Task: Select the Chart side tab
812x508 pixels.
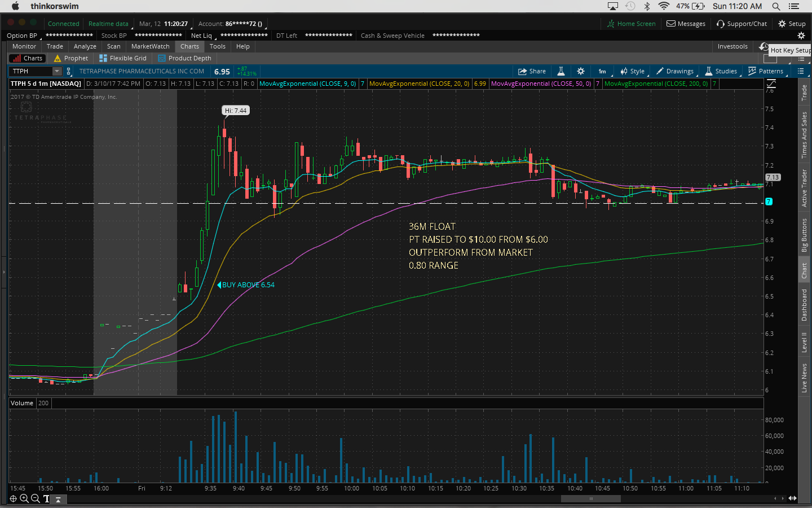Action: point(805,271)
